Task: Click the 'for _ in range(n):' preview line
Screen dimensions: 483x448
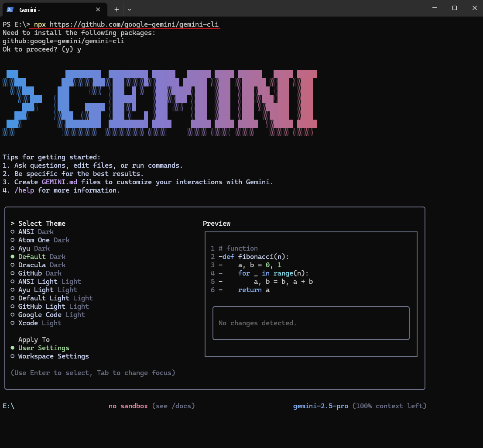Action: pos(273,273)
